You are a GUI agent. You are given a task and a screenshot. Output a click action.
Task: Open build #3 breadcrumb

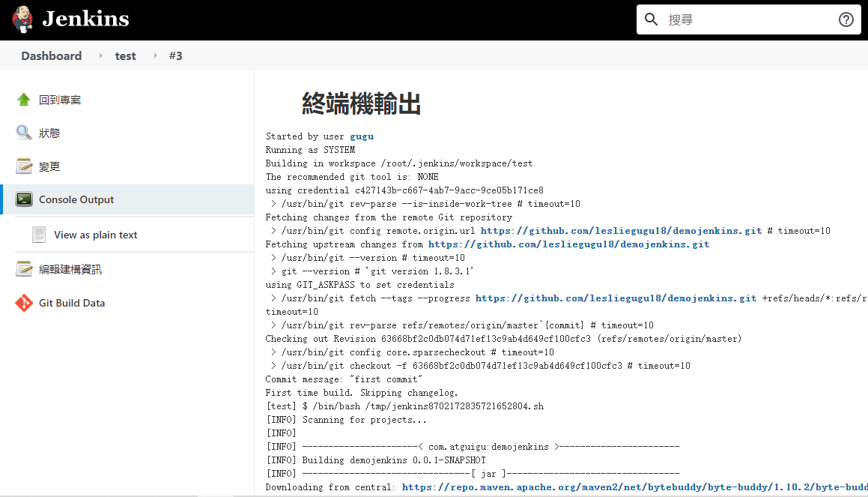coord(175,56)
